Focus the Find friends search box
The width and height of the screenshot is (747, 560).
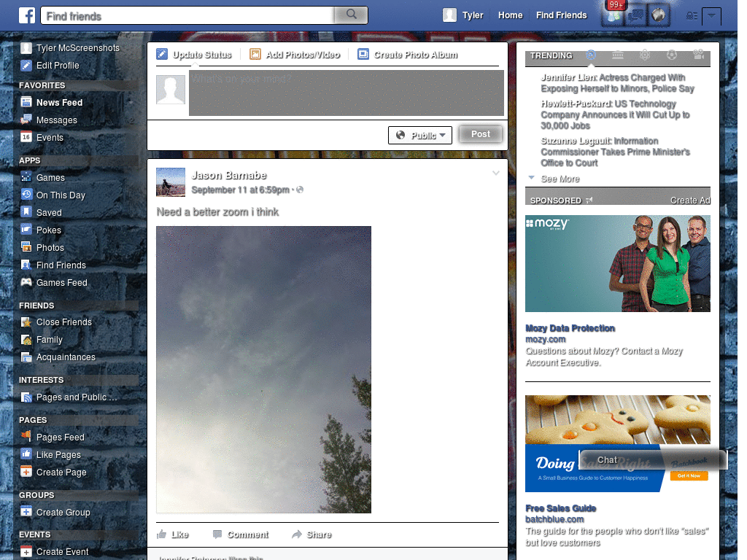point(187,16)
